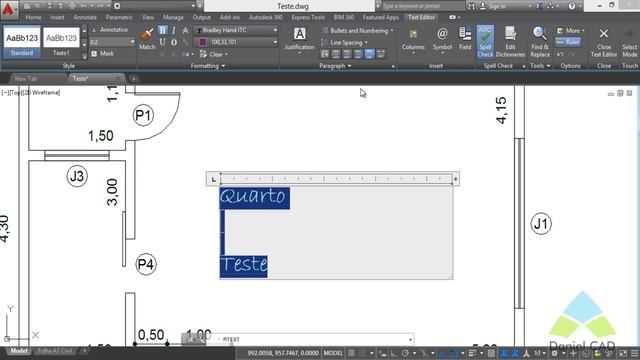Open the 1:1 annotation scale dropdown
This screenshot has height=360, width=640.
(x=540, y=353)
